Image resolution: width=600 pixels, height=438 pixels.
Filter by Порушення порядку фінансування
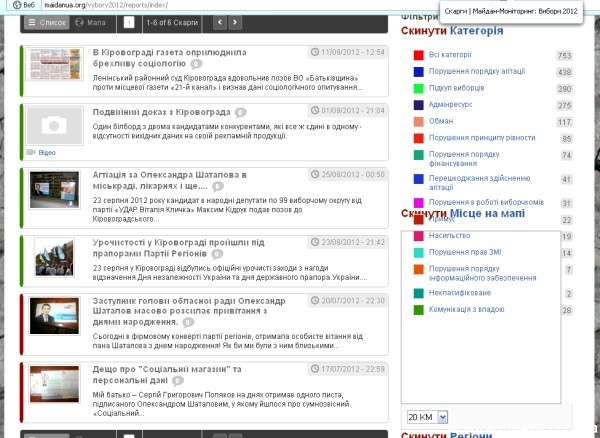464,159
